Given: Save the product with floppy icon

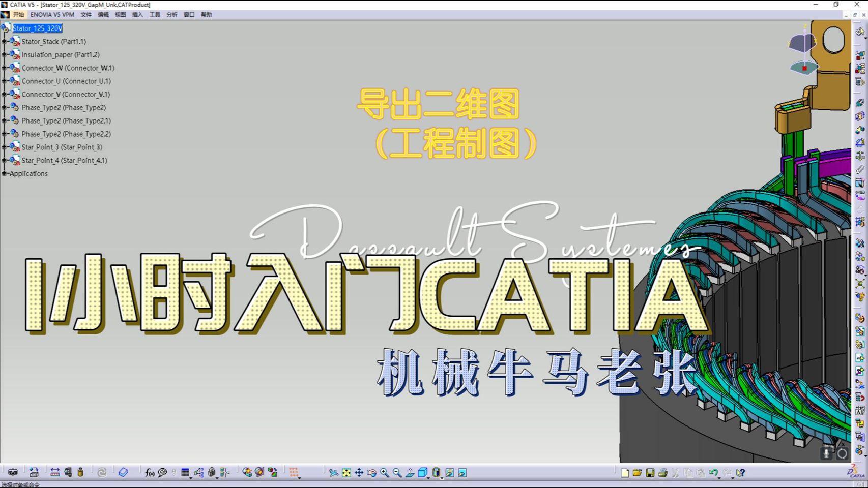Looking at the screenshot, I should [x=650, y=472].
